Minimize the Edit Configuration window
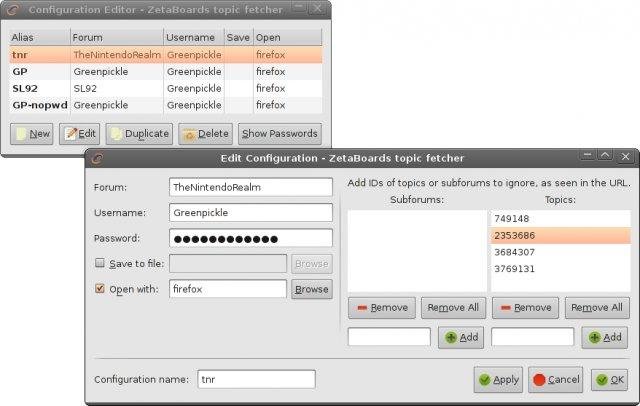This screenshot has width=640, height=406. point(587,155)
